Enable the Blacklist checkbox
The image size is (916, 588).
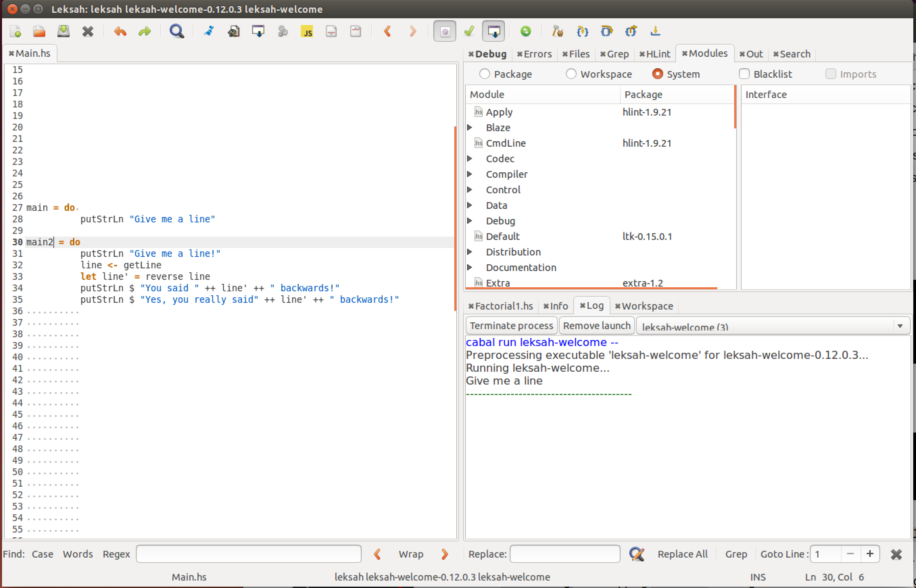click(x=744, y=74)
